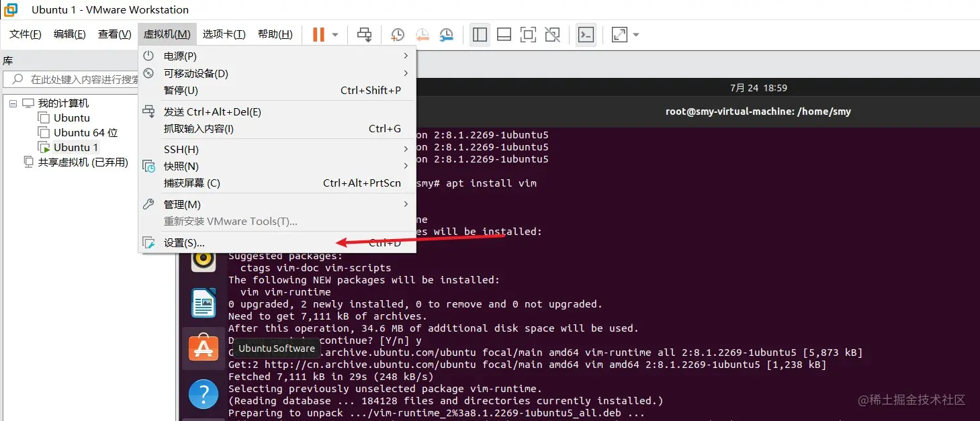Click the 7月 24 18:59 clock in Ubuntu
Viewport: 980px width, 421px height.
click(758, 88)
